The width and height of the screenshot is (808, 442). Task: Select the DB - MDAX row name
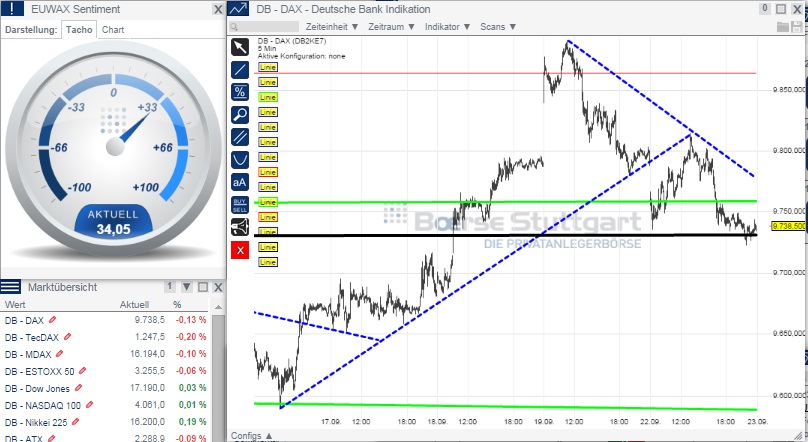tap(28, 354)
